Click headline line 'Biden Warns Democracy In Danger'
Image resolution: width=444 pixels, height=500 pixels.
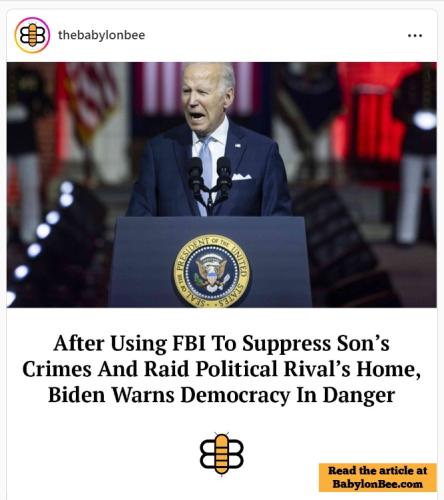click(x=222, y=395)
